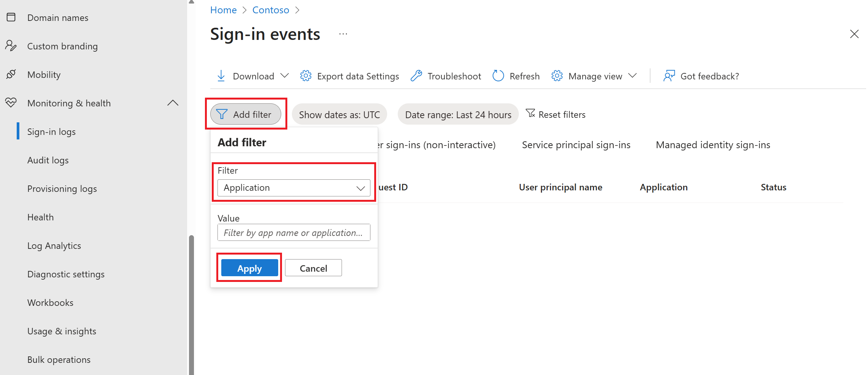The image size is (868, 375).
Task: Open the Filter Application dropdown
Action: 293,188
